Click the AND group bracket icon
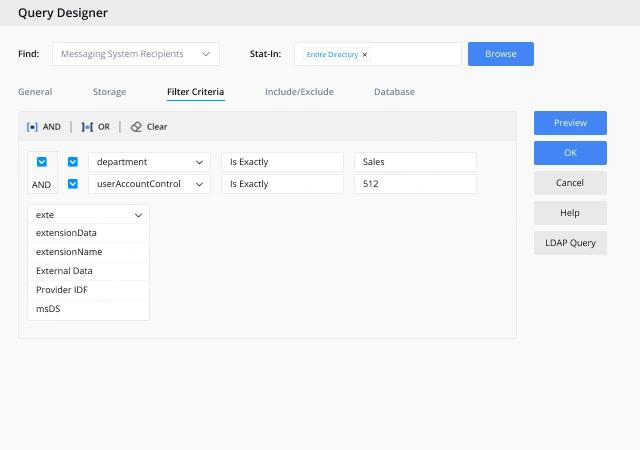The height and width of the screenshot is (450, 640). 32,127
